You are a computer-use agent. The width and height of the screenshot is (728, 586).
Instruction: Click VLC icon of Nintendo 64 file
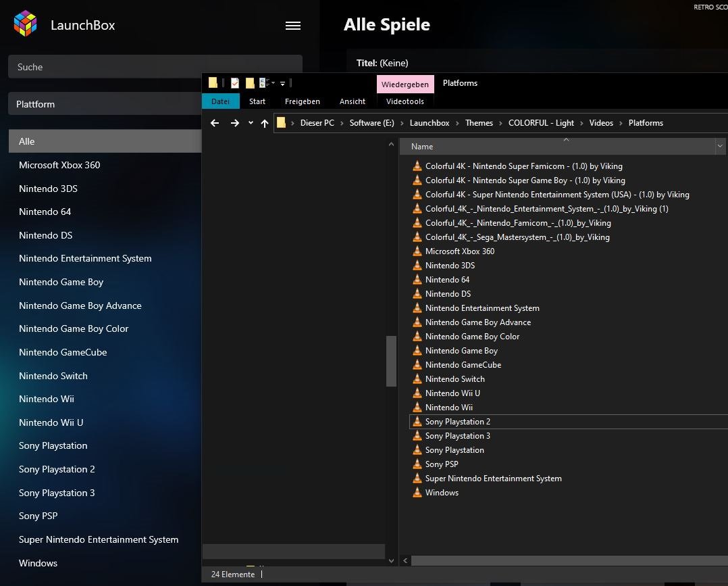(x=417, y=280)
